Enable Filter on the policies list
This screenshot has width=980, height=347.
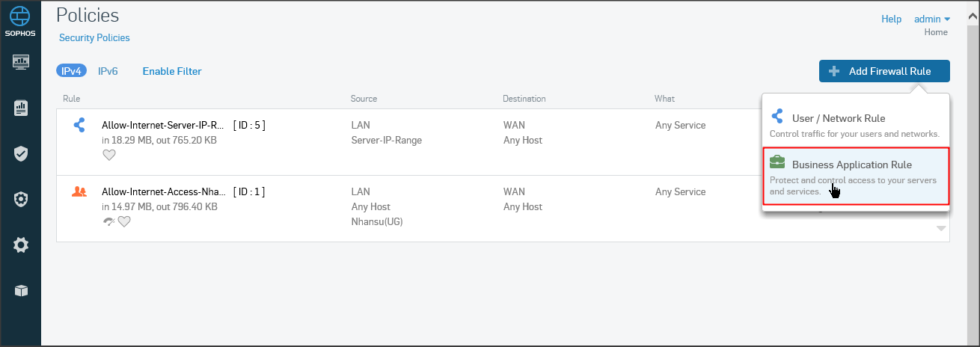(x=172, y=71)
